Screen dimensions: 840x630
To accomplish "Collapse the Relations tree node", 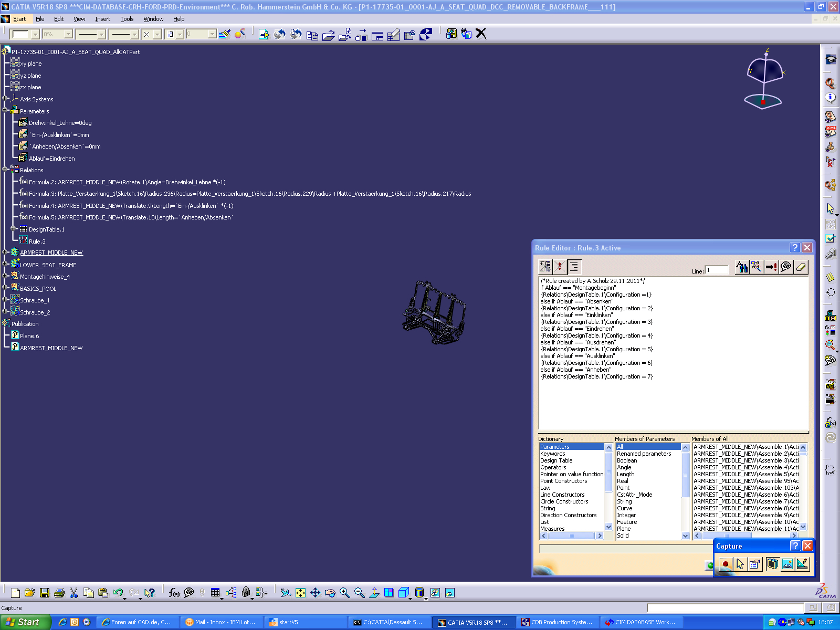I will pyautogui.click(x=5, y=170).
